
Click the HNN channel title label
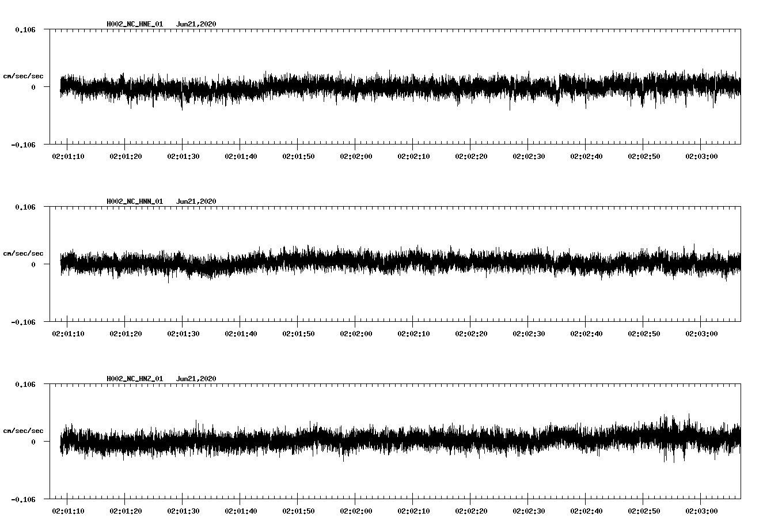[x=135, y=202]
